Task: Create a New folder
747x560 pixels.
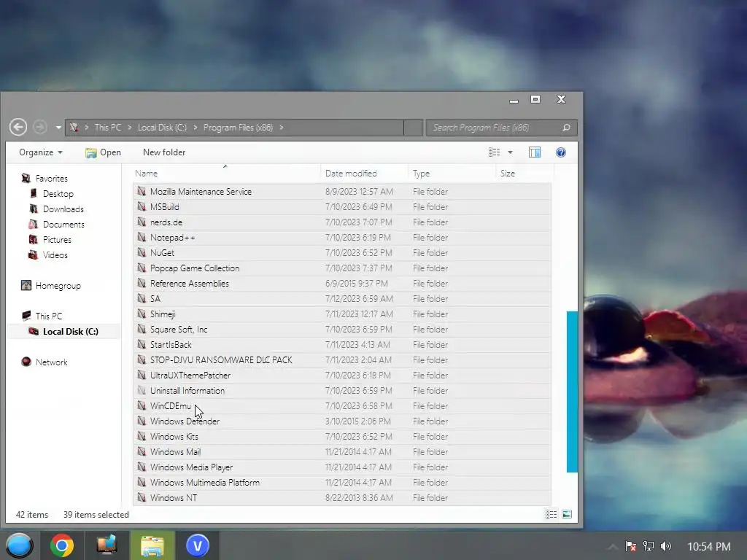Action: click(x=164, y=152)
